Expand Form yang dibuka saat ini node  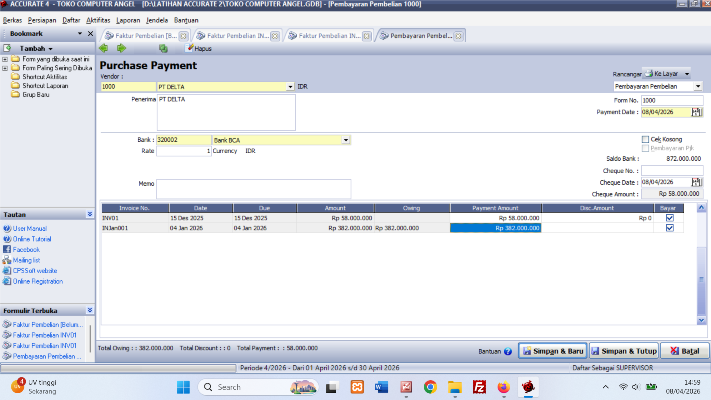[5, 59]
